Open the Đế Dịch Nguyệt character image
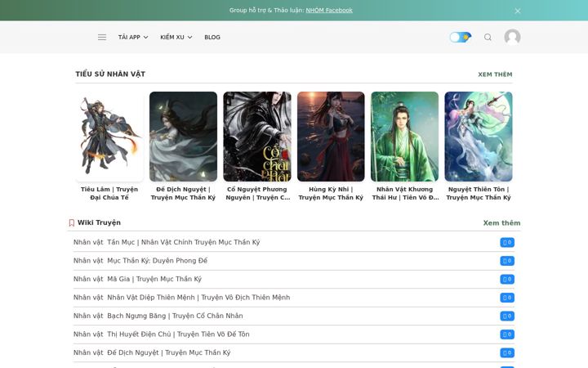The height and width of the screenshot is (368, 588). (x=183, y=137)
